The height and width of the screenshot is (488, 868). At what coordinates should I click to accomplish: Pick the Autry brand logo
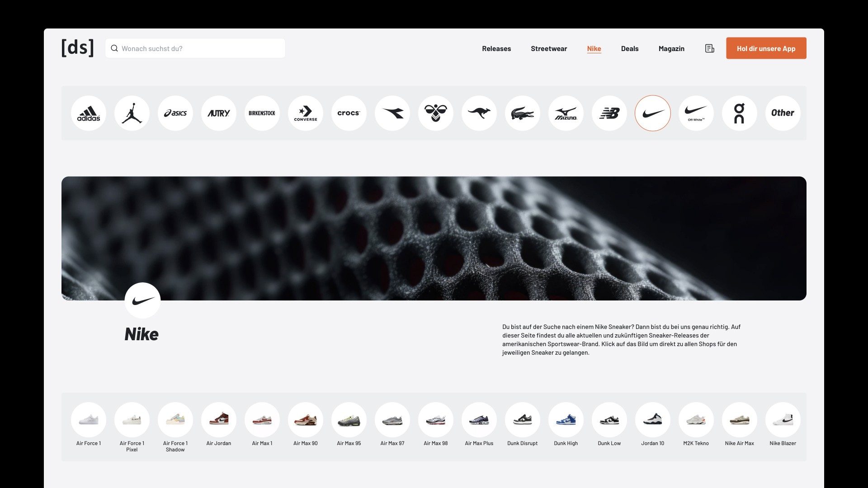(219, 113)
